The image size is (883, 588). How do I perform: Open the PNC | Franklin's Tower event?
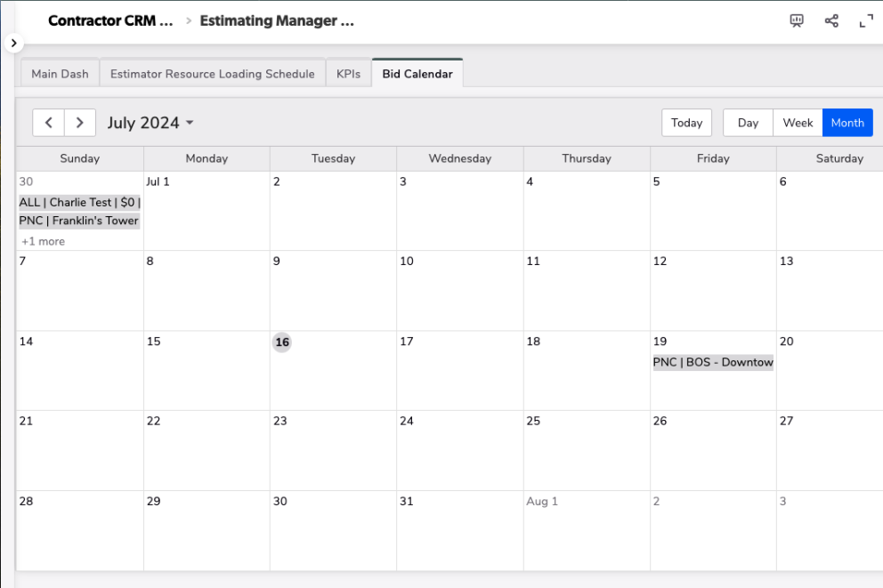tap(79, 221)
